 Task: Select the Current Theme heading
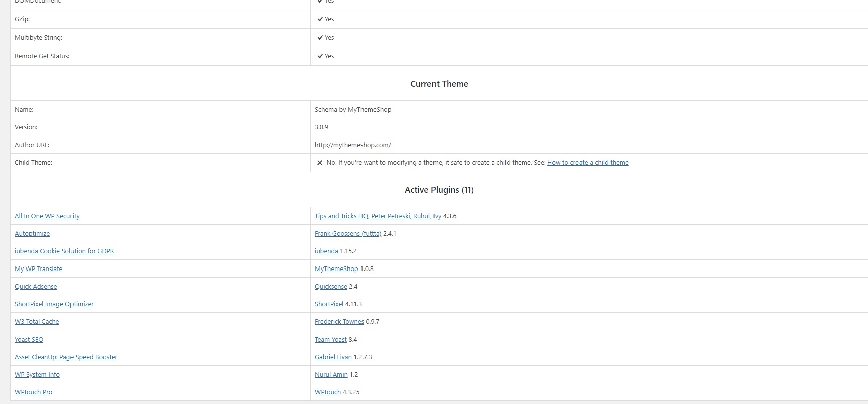(x=439, y=84)
